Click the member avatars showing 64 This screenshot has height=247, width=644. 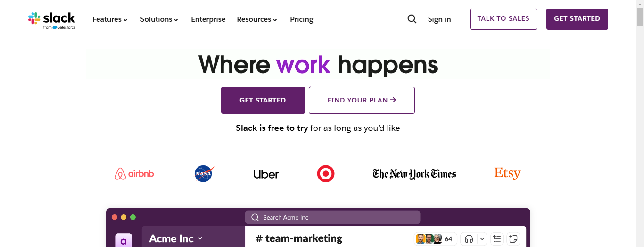(436, 239)
